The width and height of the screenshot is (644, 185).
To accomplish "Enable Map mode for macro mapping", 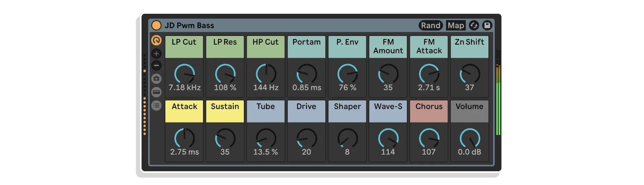I will click(x=456, y=26).
